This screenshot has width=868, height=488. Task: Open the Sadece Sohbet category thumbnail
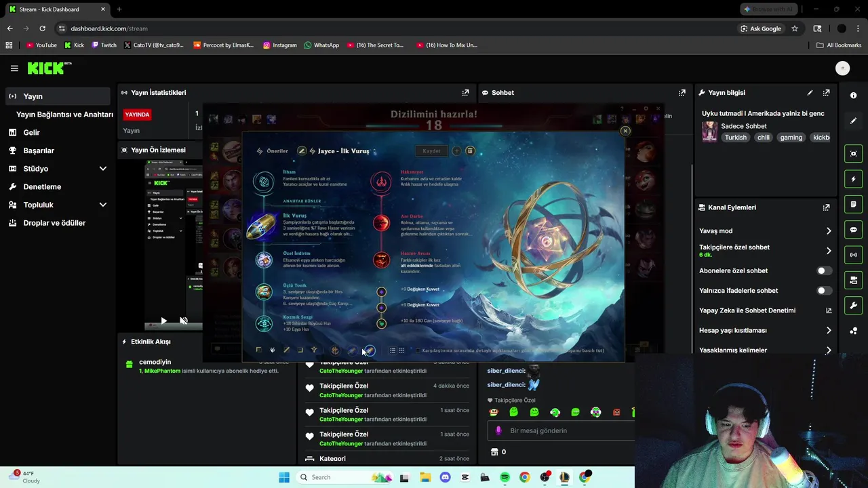click(709, 131)
